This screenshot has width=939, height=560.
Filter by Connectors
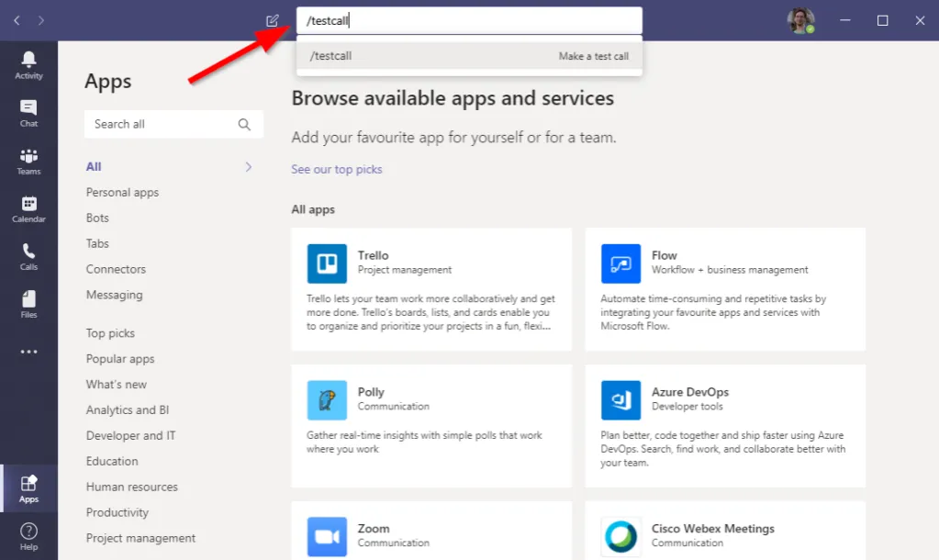[x=116, y=270]
